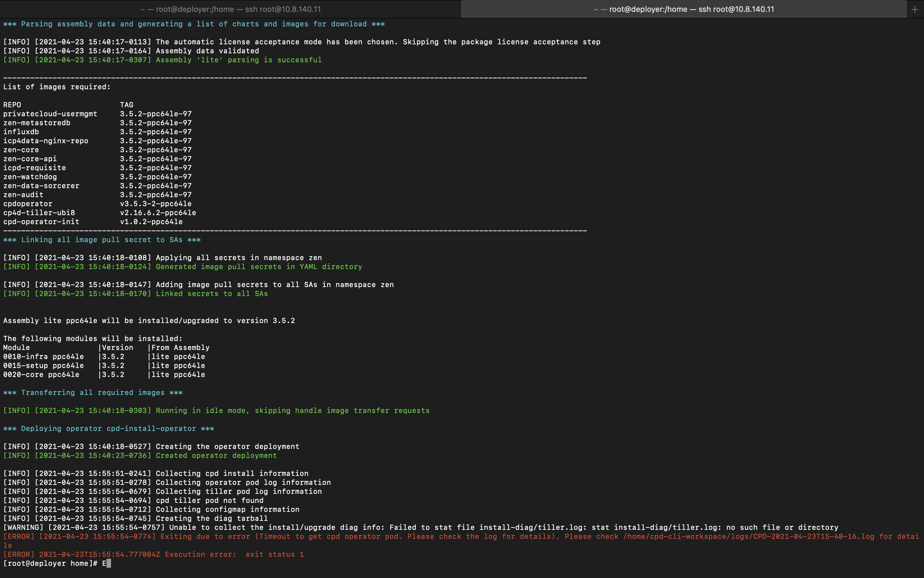Click 'Generated image pull secrets in YAML directory'
924x578 pixels.
183,267
